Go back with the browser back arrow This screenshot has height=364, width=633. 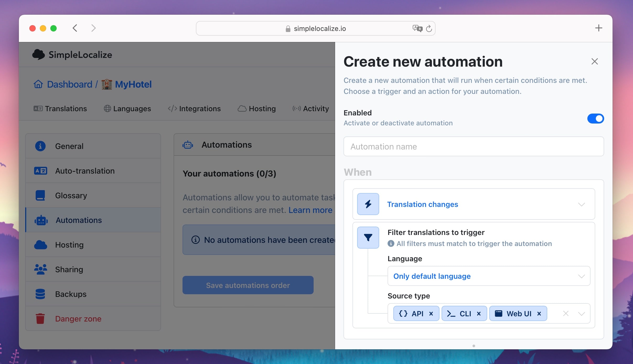[x=75, y=28]
